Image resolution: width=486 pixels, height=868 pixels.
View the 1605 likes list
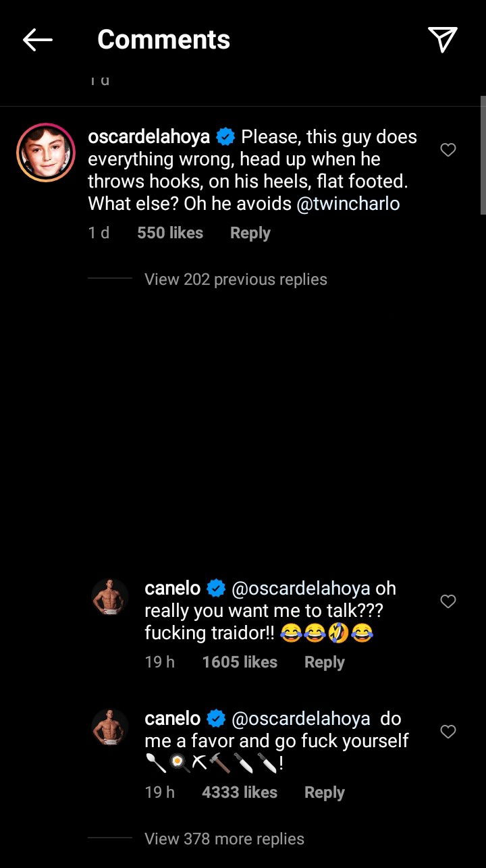[240, 662]
